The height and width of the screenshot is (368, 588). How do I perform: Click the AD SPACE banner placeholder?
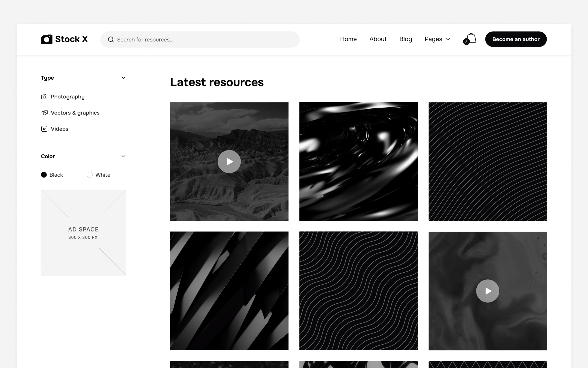(83, 233)
